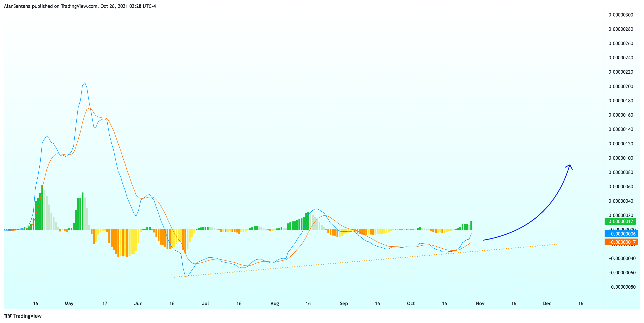Click the May date label on time axis
This screenshot has width=644, height=323.
click(x=69, y=303)
